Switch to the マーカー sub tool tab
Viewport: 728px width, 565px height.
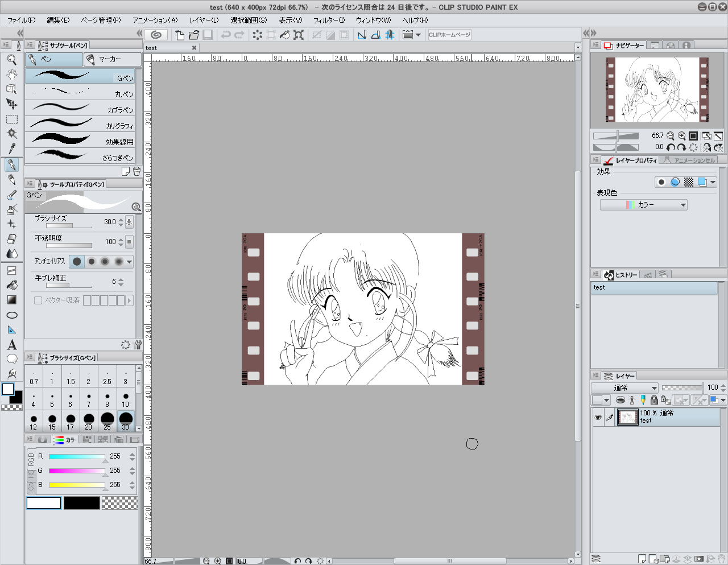112,59
